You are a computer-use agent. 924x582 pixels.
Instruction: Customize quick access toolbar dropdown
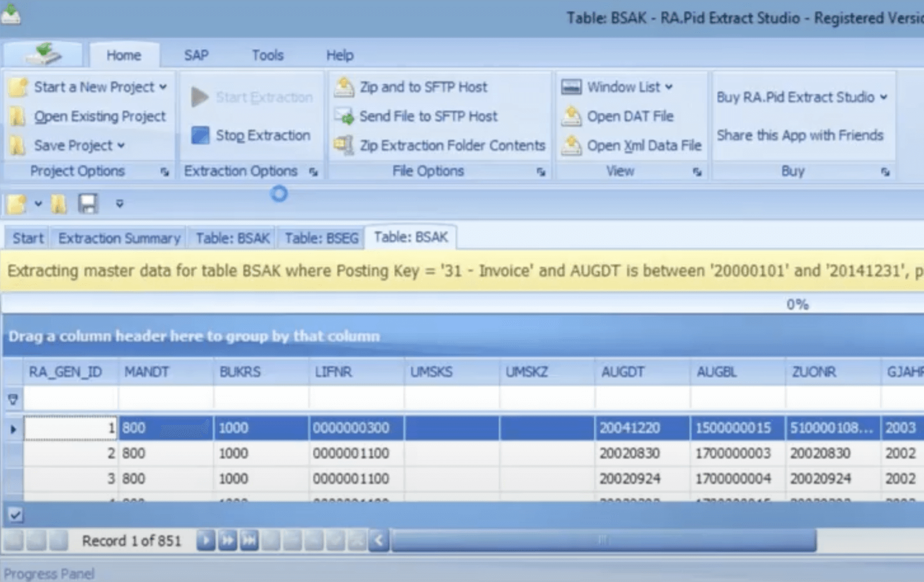tap(119, 203)
